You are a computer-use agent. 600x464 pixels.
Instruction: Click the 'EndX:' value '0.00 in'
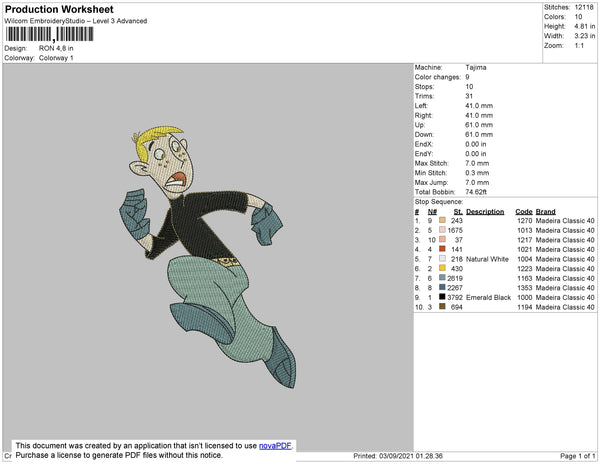pos(476,144)
